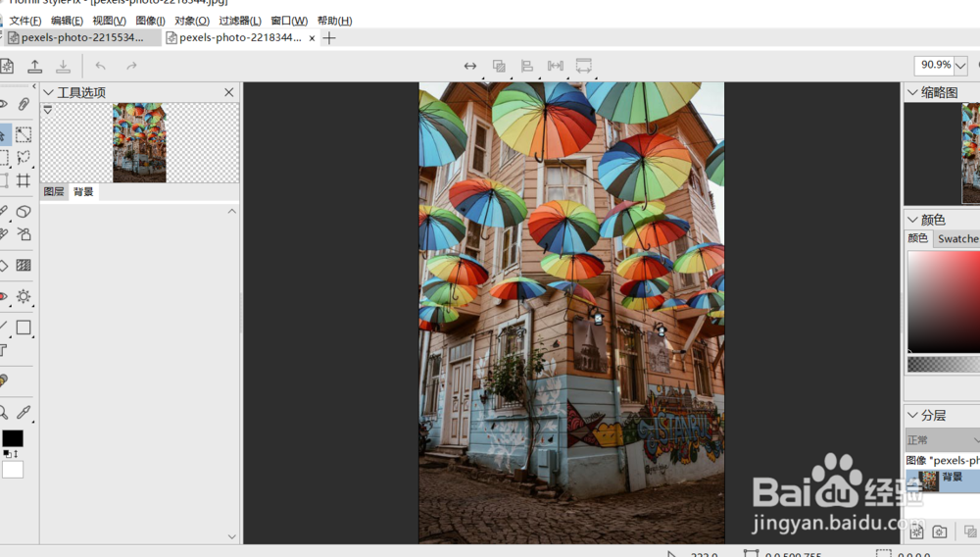Collapse the 分层 panel

(912, 415)
